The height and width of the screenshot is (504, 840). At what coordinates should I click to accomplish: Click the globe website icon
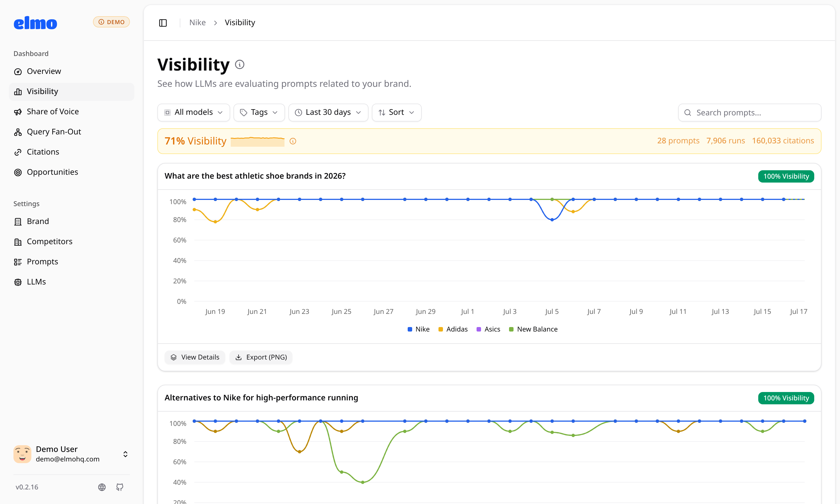102,487
